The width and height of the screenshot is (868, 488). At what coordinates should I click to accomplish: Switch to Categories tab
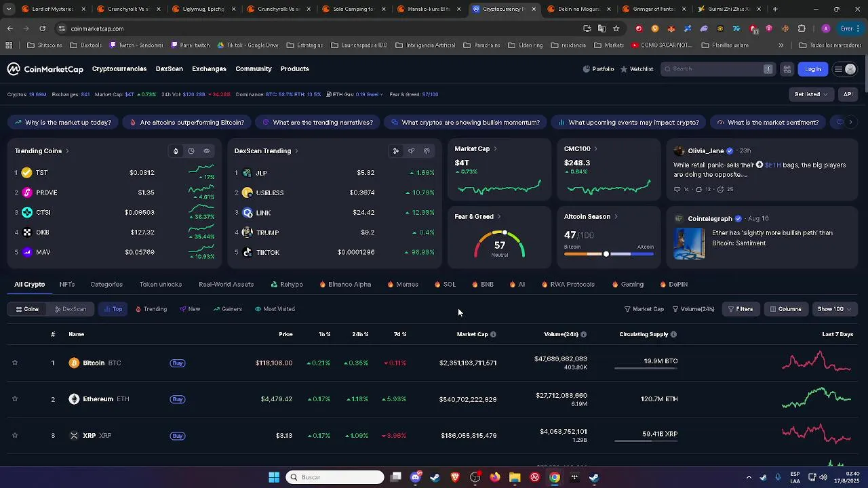[x=106, y=285]
